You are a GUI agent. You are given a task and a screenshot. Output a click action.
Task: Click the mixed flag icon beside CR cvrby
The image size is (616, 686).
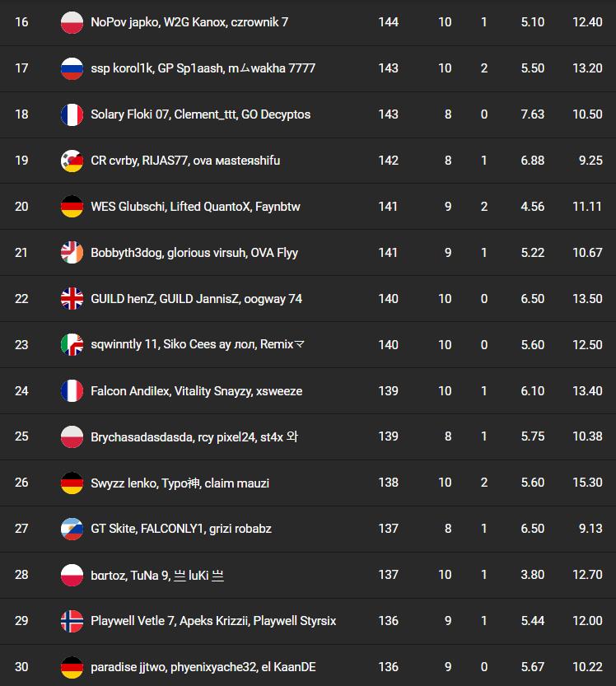72,161
